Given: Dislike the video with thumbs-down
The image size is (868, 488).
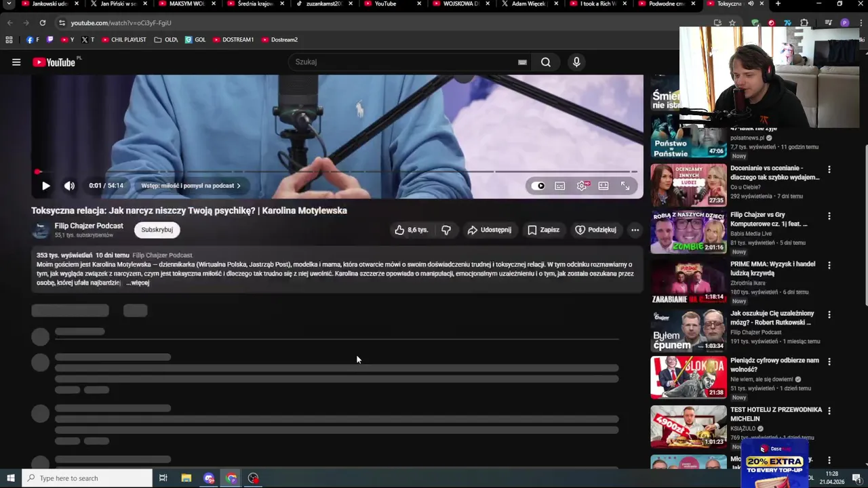Looking at the screenshot, I should click(446, 230).
